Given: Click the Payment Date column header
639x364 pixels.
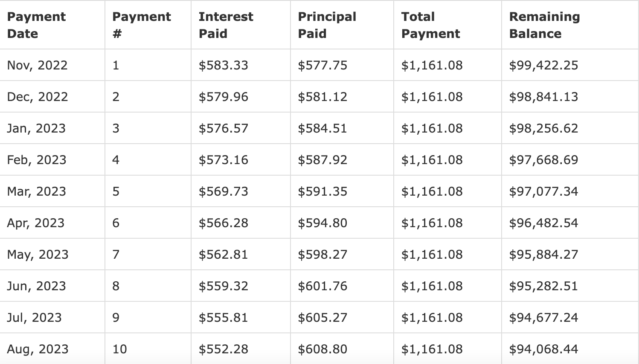Looking at the screenshot, I should coord(36,25).
